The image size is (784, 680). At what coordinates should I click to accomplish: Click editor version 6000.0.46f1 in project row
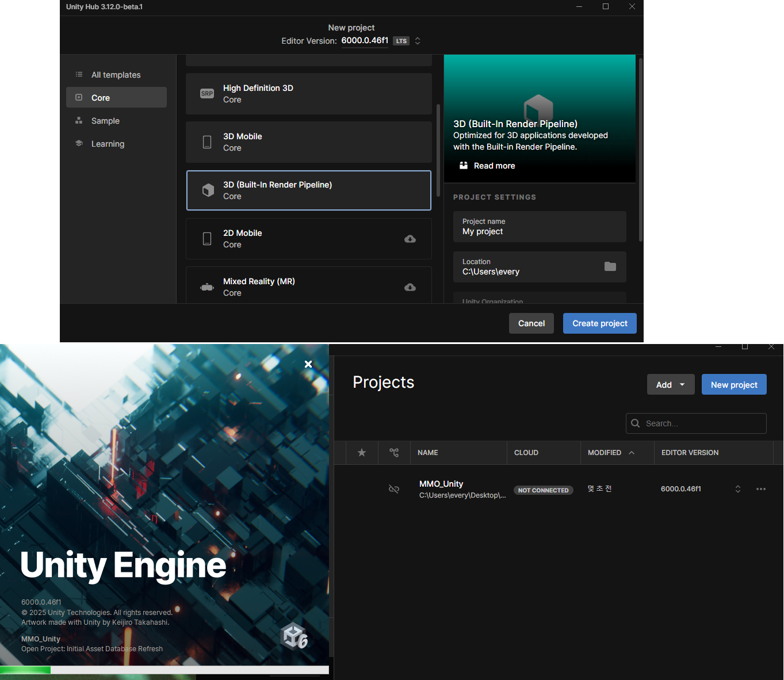tap(681, 489)
